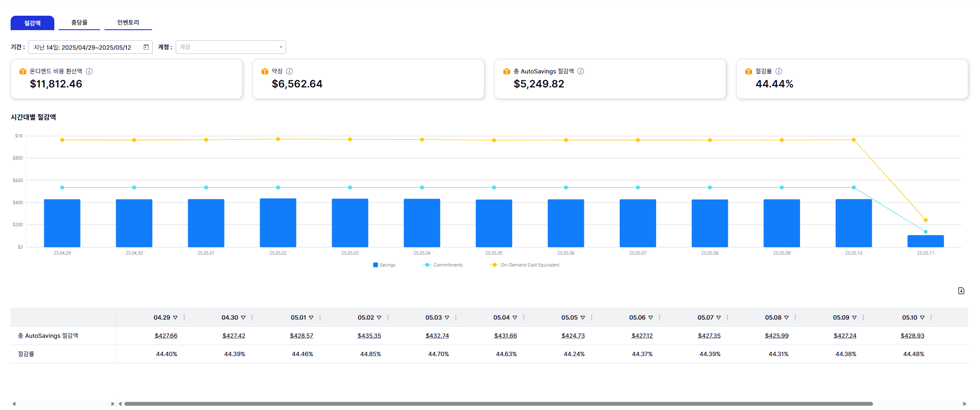Switch to the 인벤토리 tab
This screenshot has width=980, height=410.
128,22
